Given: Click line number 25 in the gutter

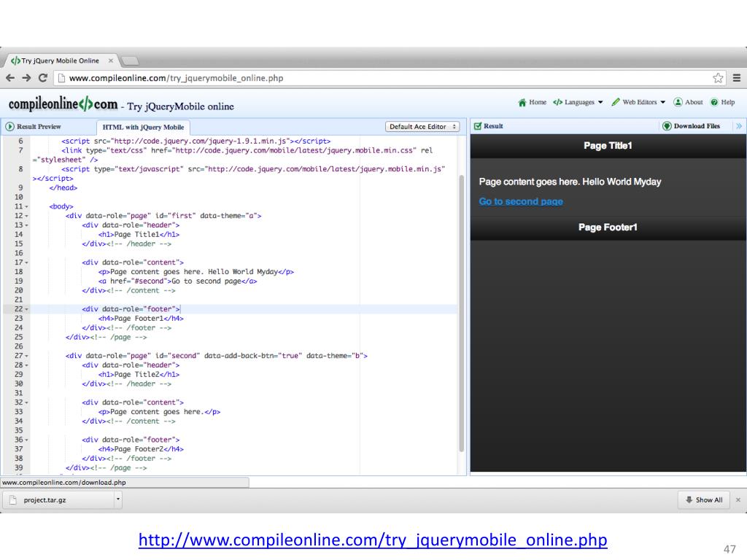Looking at the screenshot, I should (x=18, y=337).
